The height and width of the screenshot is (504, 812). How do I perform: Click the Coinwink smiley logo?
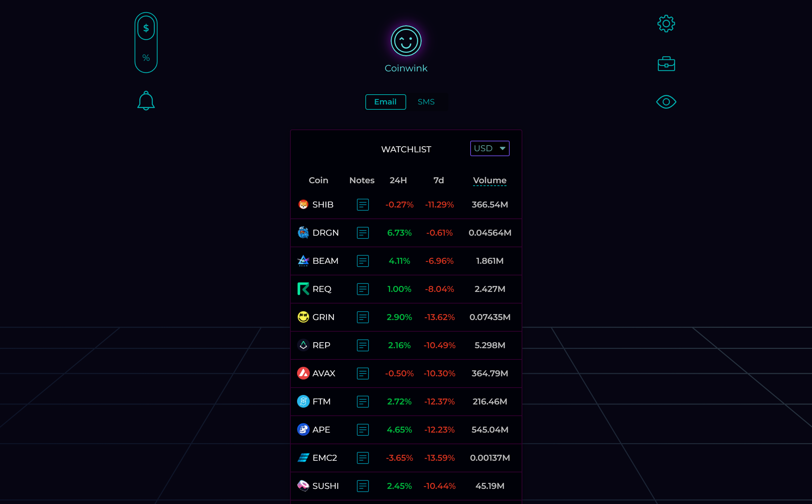point(406,41)
